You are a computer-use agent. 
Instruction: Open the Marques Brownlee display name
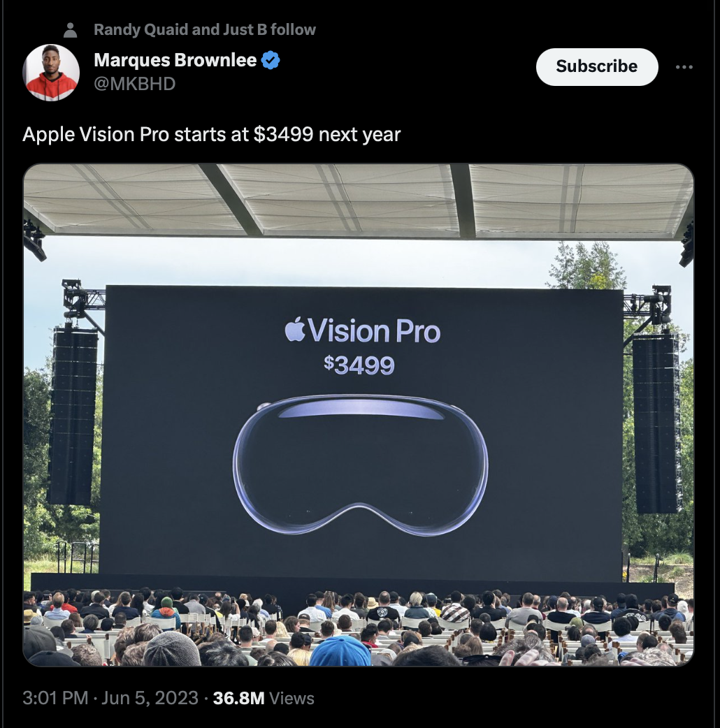point(175,60)
